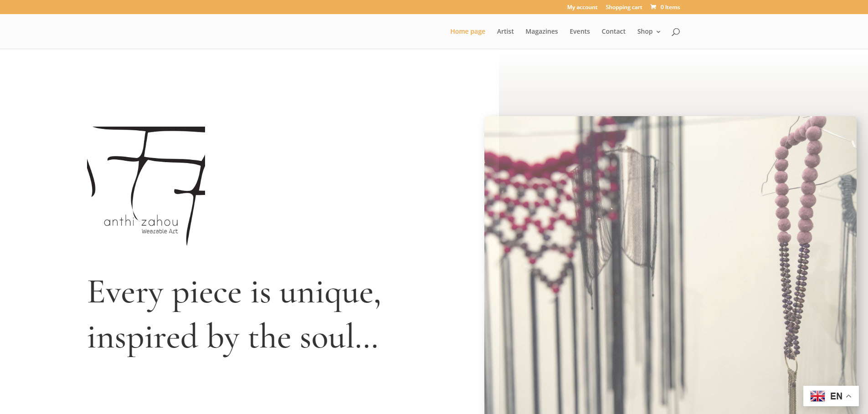868x414 pixels.
Task: Open the Shop dropdown menu
Action: pyautogui.click(x=648, y=31)
